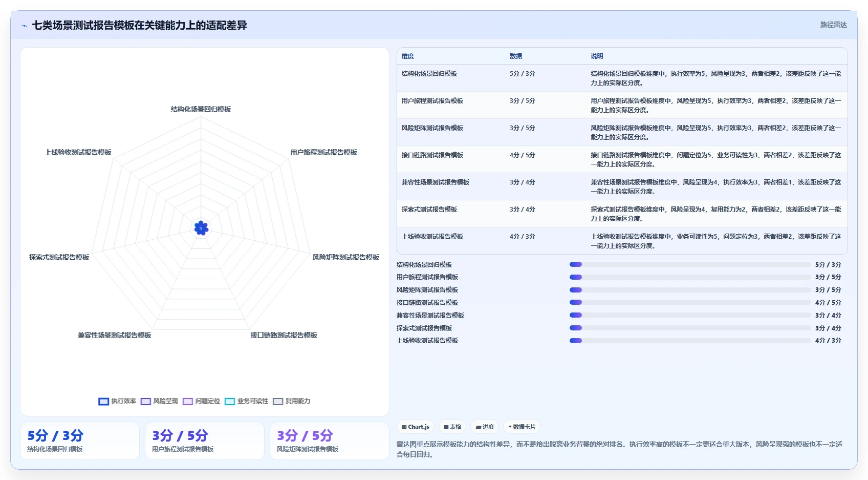Click the 兼容性场景测试报告模板 progress bar
The width and height of the screenshot is (868, 480).
click(690, 315)
